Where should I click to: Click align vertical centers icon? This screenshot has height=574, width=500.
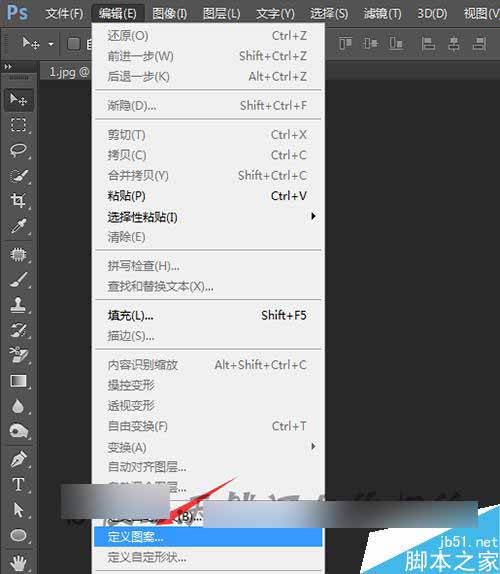click(x=370, y=43)
